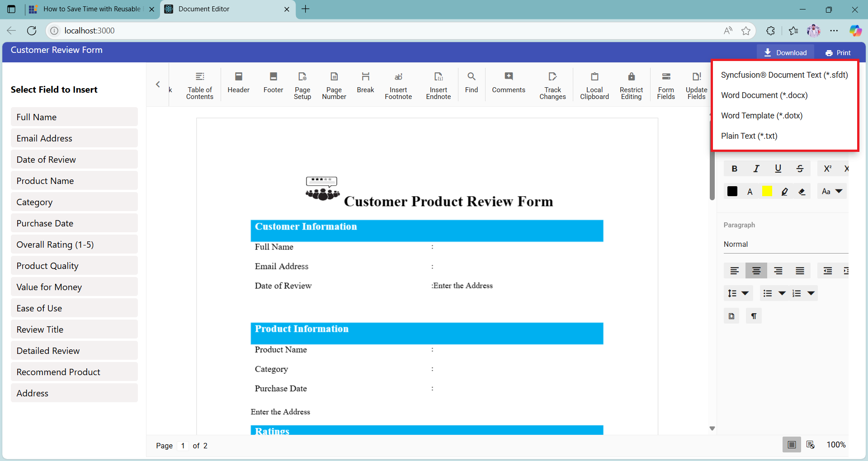868x461 pixels.
Task: Open the Table of Contents tool
Action: [200, 85]
